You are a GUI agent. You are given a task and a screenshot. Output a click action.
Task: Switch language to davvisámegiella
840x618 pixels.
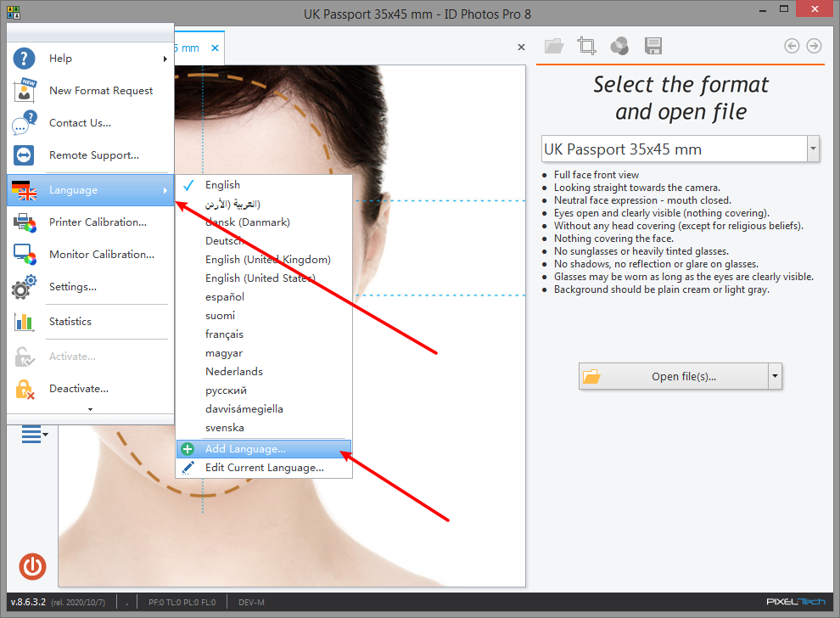[x=264, y=409]
